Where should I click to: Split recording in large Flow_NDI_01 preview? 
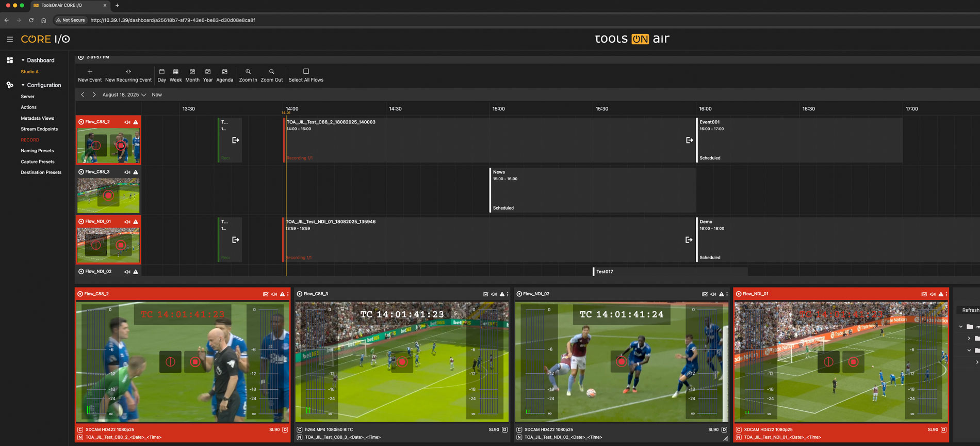pyautogui.click(x=828, y=362)
